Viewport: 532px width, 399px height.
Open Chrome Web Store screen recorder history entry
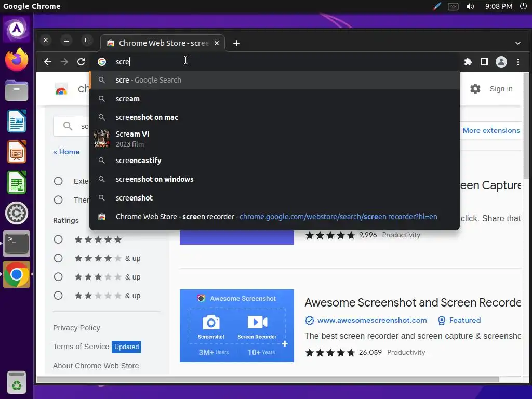pos(274,217)
